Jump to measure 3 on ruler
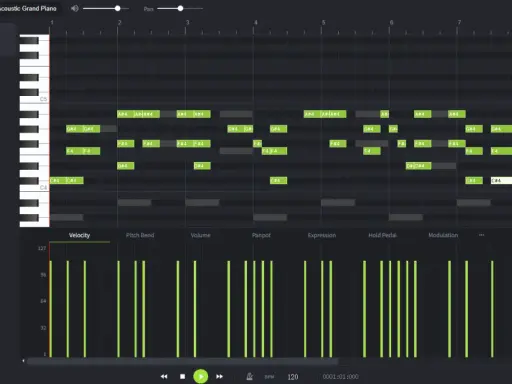 point(187,23)
